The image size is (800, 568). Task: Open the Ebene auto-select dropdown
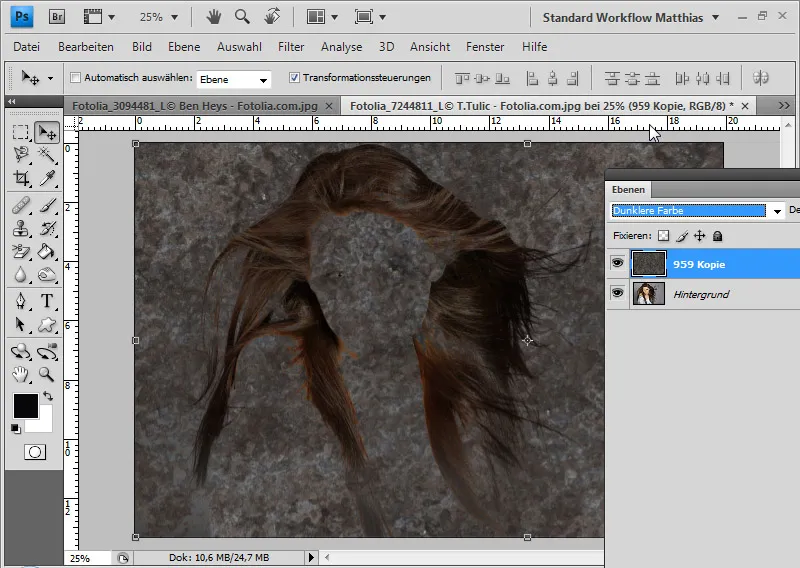click(263, 80)
